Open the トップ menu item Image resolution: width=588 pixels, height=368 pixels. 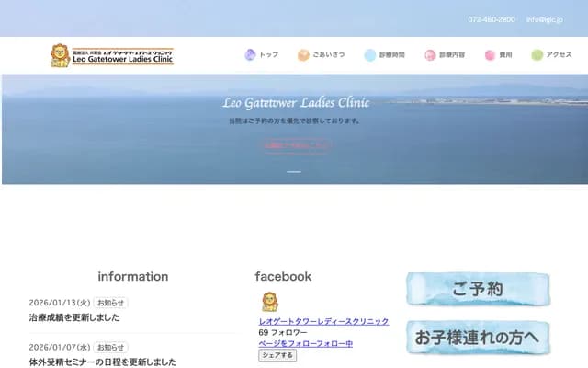pyautogui.click(x=269, y=55)
